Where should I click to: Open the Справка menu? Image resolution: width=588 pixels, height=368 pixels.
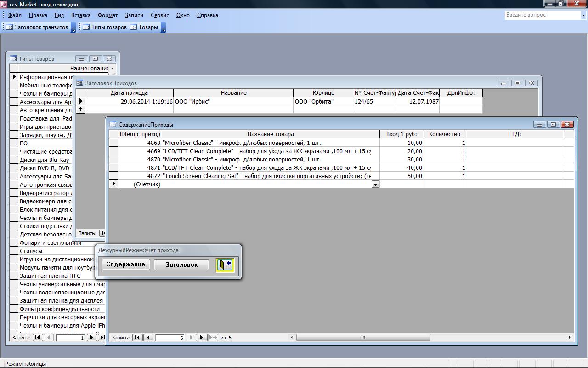click(x=208, y=15)
